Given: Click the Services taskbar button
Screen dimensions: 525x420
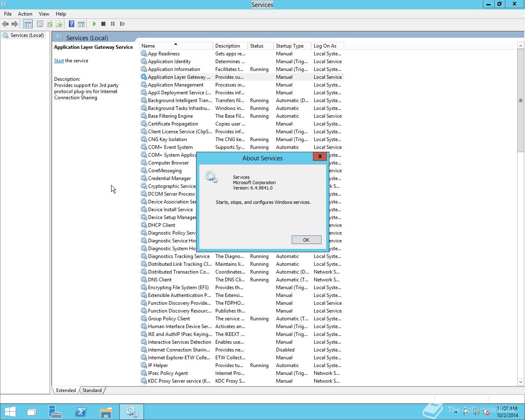Looking at the screenshot, I should [132, 412].
